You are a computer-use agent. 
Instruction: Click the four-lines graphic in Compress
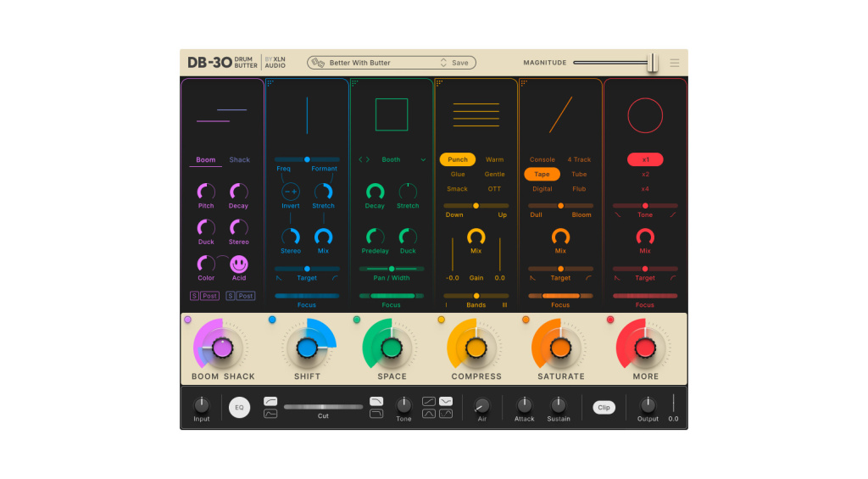point(476,114)
